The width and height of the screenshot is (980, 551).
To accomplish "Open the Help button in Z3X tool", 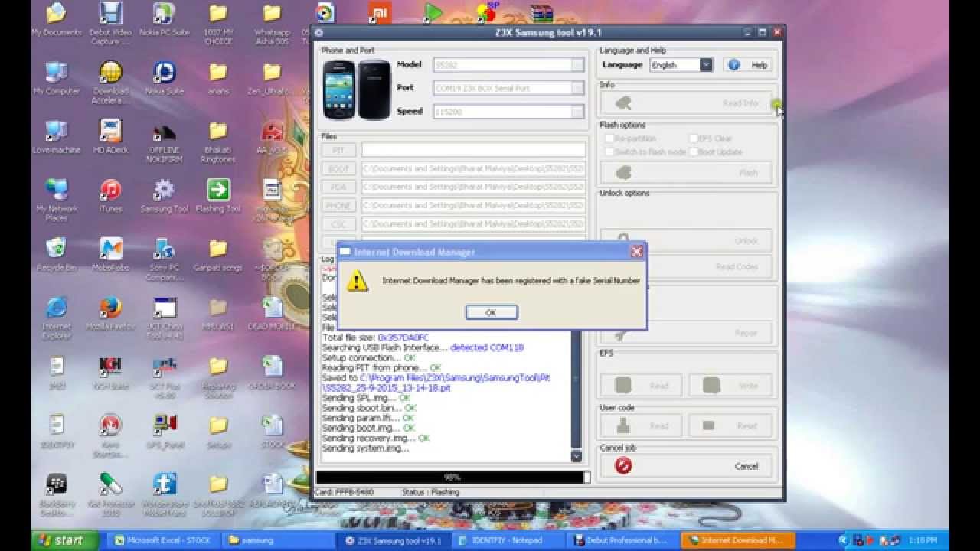I will pyautogui.click(x=749, y=65).
